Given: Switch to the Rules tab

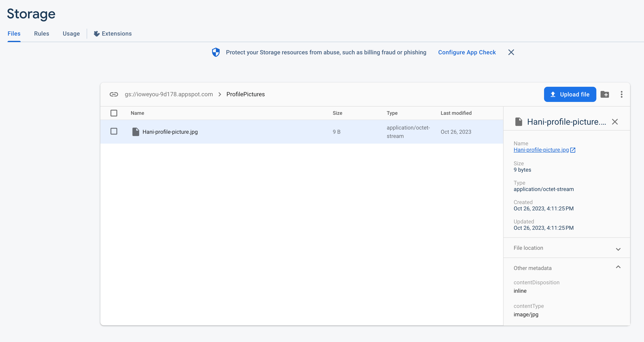Looking at the screenshot, I should tap(41, 33).
